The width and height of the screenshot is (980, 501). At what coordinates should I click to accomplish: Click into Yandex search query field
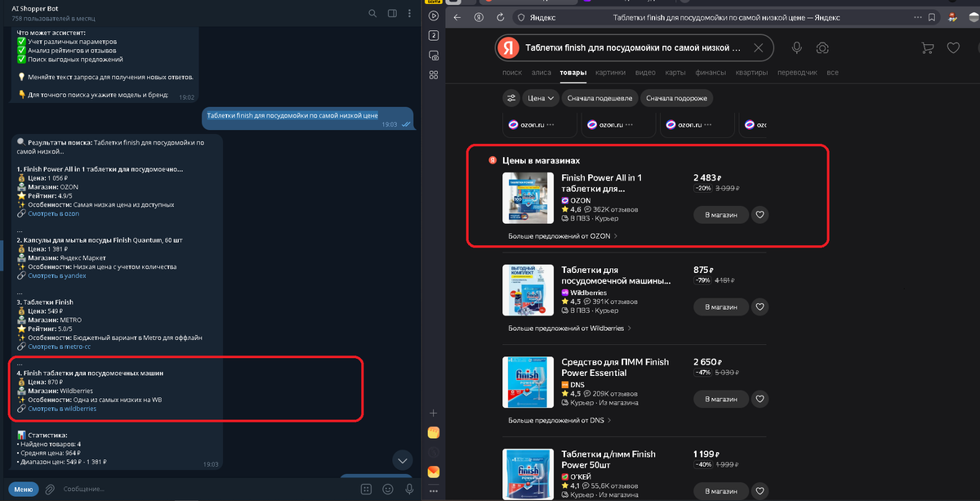633,48
